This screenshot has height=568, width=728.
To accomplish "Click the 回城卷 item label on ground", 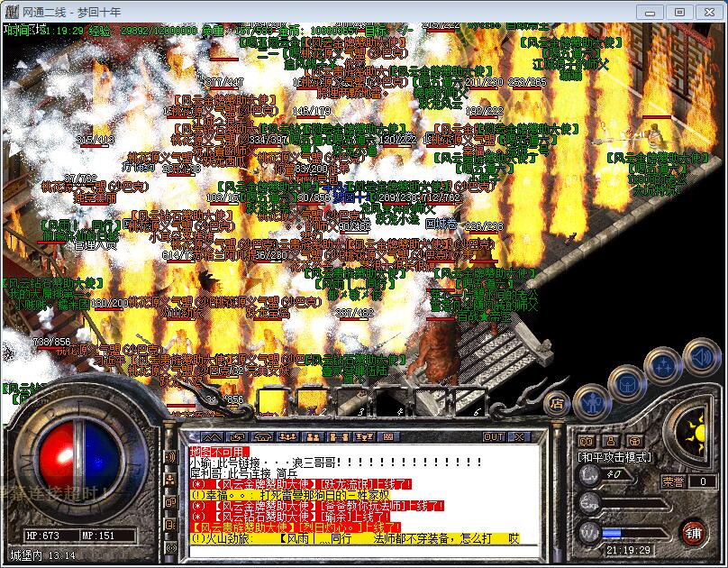I will pos(441,224).
